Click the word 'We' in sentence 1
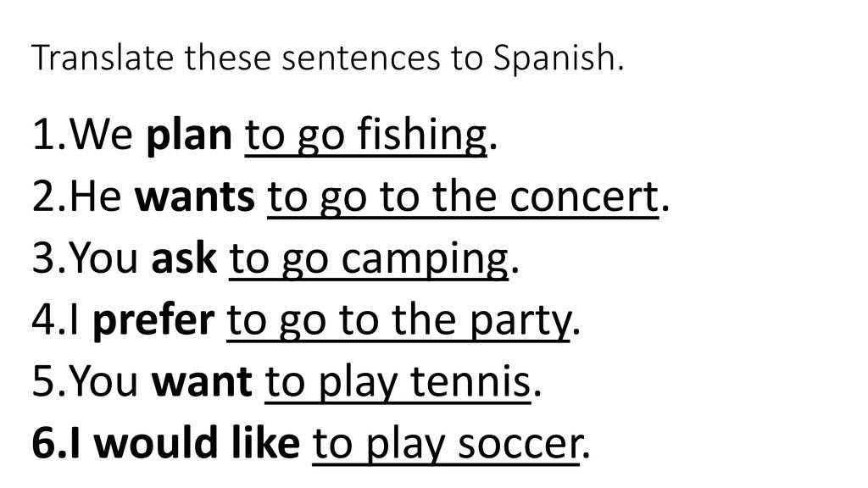 coord(102,136)
